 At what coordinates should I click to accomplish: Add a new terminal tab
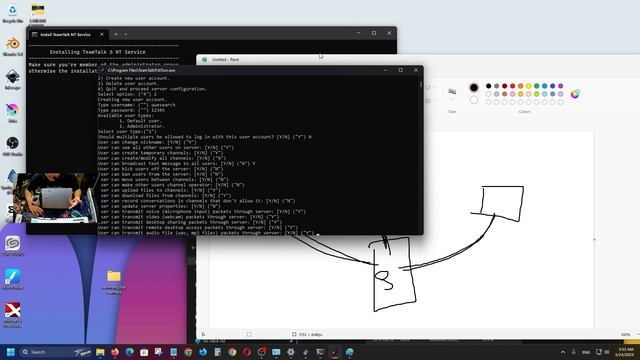[x=116, y=34]
